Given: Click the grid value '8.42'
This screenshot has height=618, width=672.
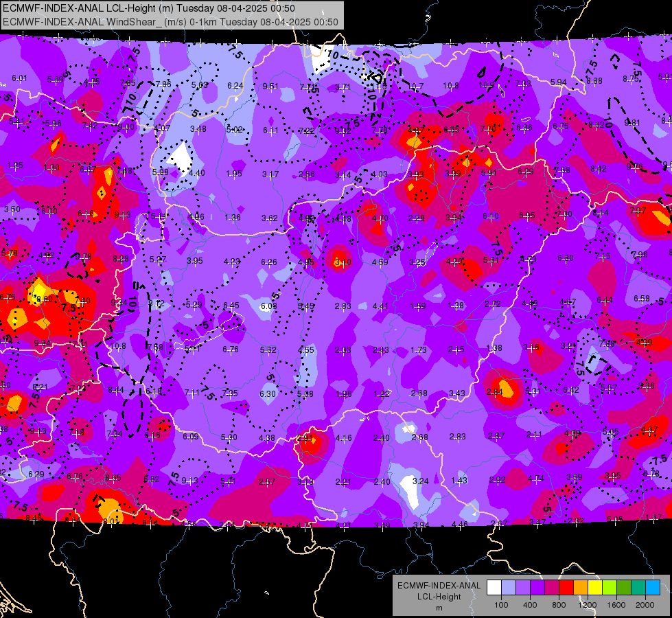Looking at the screenshot, I should (x=599, y=168).
